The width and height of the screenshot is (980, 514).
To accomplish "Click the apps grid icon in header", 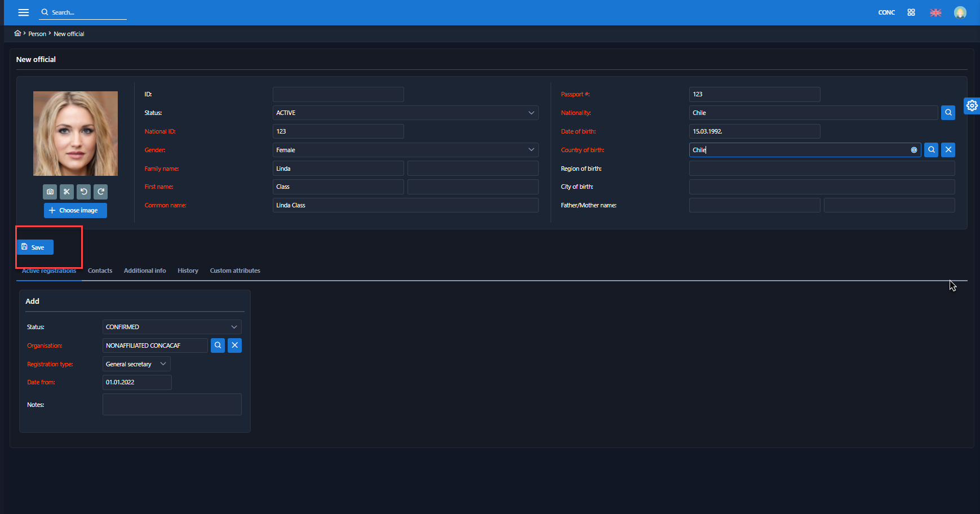I will [911, 12].
